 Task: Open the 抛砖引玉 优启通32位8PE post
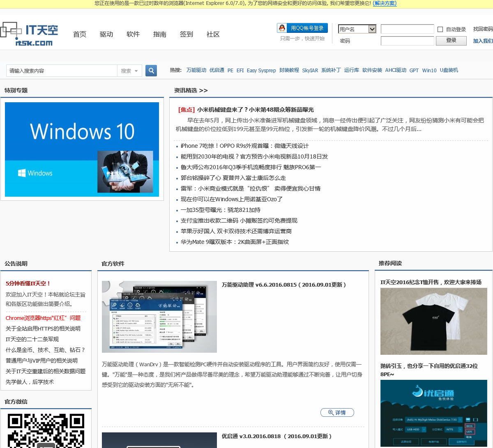click(x=429, y=370)
